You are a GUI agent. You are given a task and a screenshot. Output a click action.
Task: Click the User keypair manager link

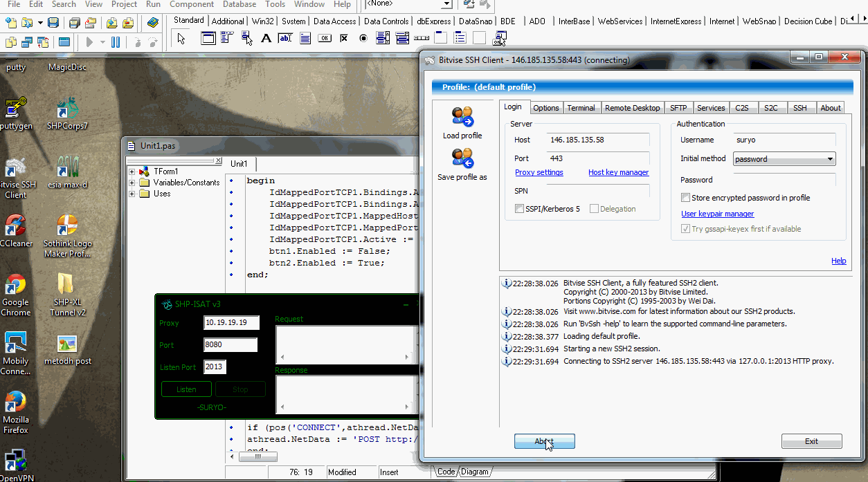coord(717,214)
